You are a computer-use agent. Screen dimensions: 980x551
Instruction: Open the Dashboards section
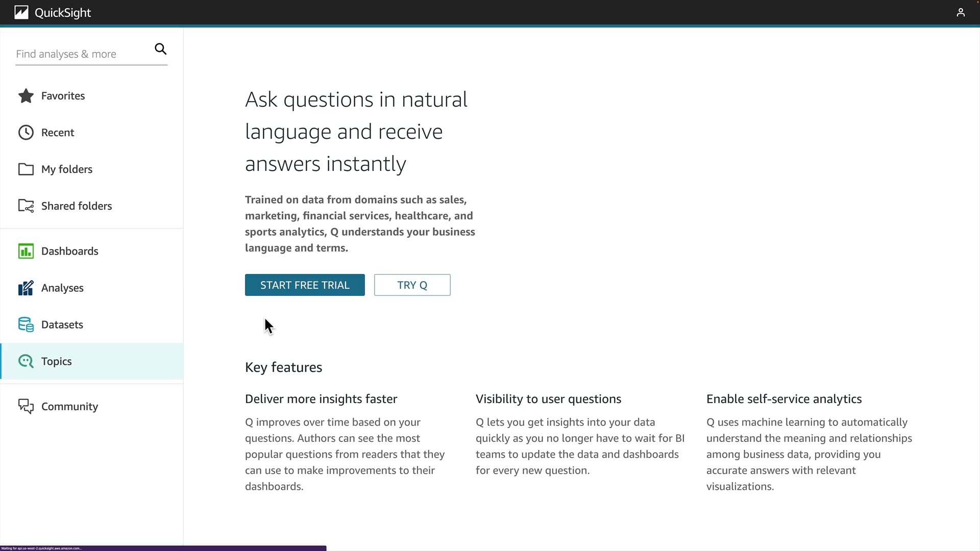(x=70, y=251)
